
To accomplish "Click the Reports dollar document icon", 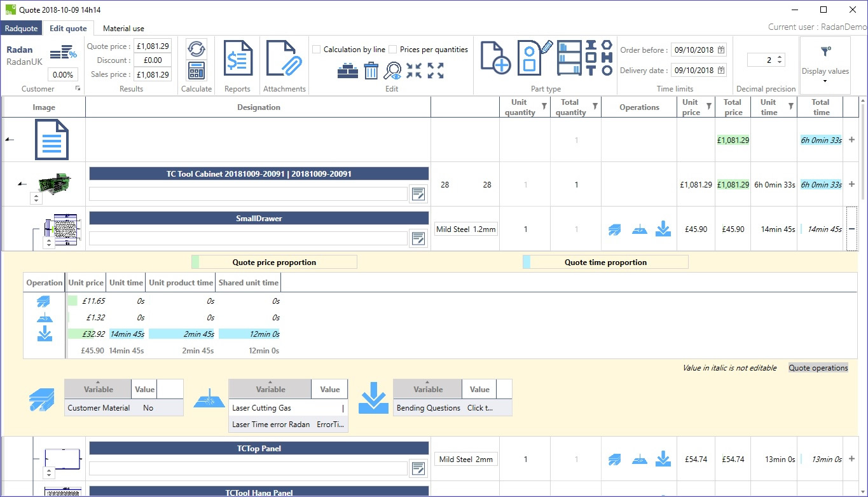I will pos(238,58).
